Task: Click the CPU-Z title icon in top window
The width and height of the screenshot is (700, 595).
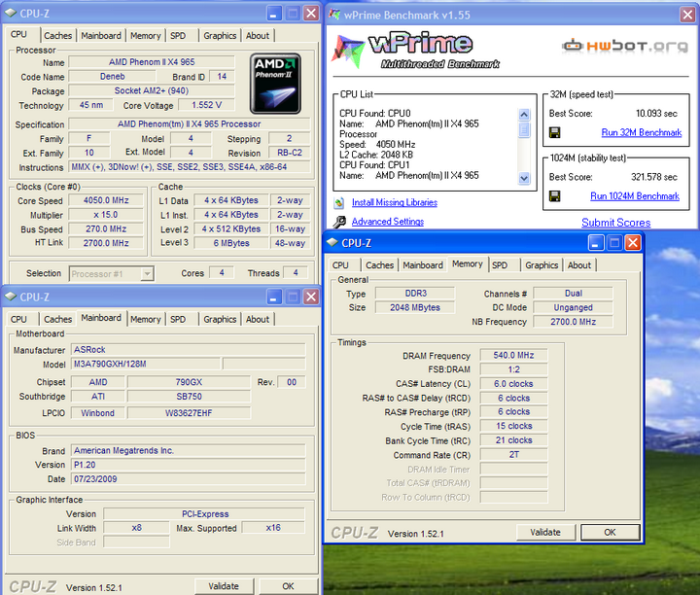Action: pos(11,14)
